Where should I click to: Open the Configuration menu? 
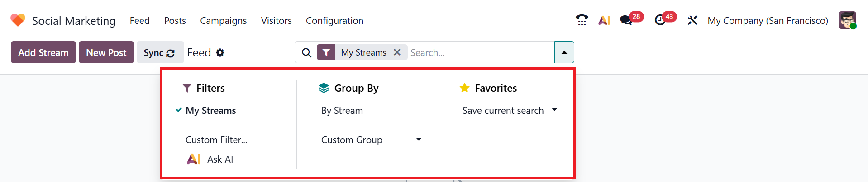334,21
